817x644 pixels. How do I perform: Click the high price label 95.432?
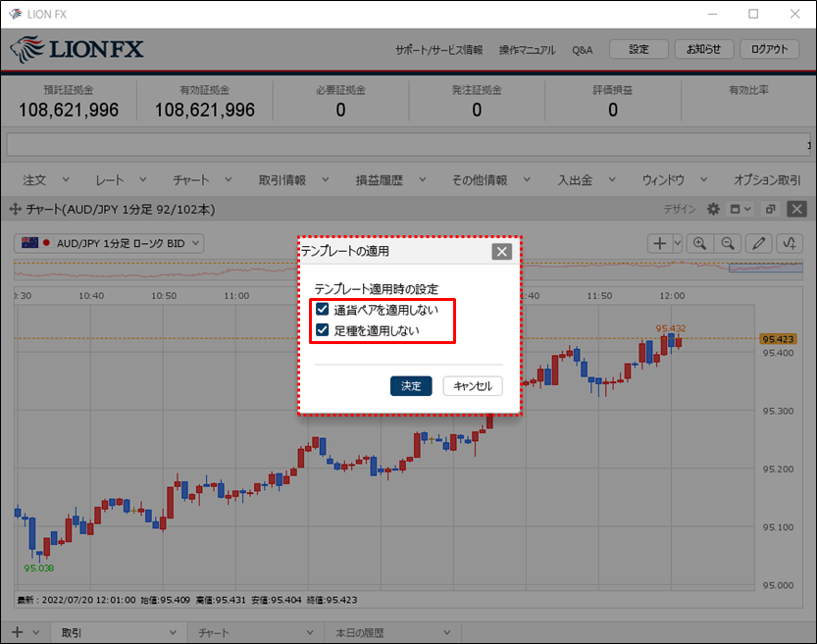[x=671, y=328]
